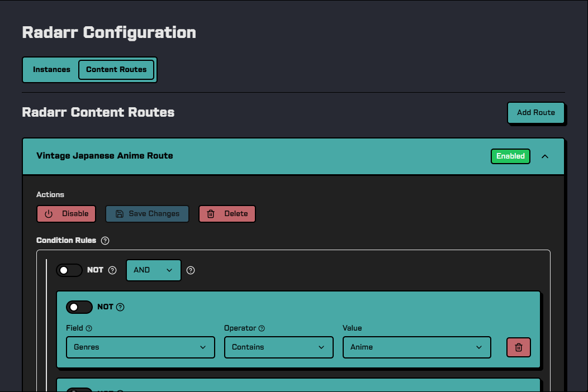The width and height of the screenshot is (588, 392).
Task: Open Operator help tooltip icon
Action: point(262,328)
